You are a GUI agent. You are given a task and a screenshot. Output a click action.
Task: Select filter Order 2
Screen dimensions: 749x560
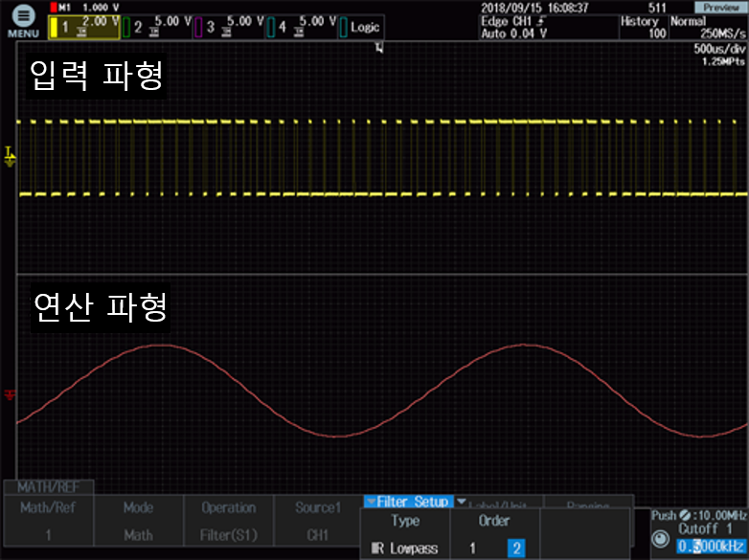[x=516, y=548]
